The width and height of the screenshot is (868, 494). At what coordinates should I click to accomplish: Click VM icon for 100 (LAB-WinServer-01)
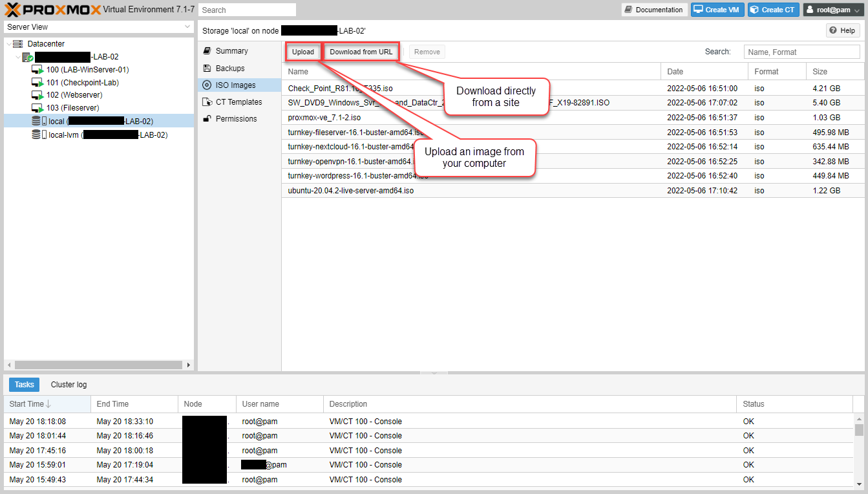tap(37, 70)
